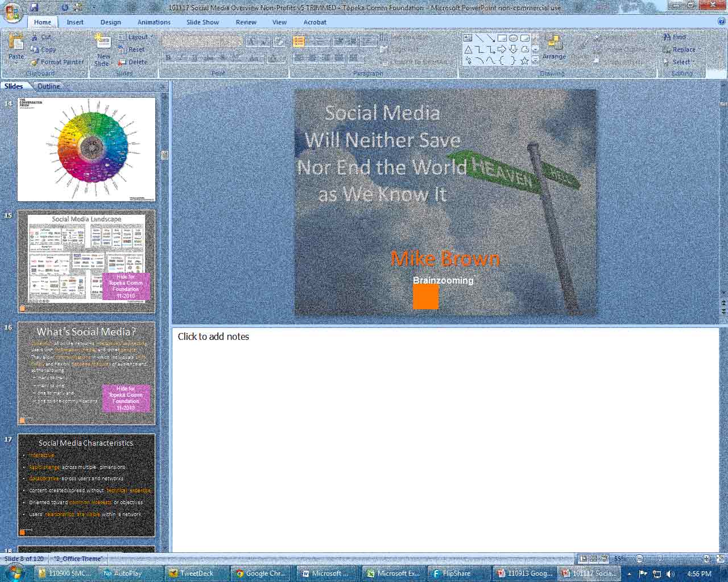Toggle Bold formatting
The height and width of the screenshot is (582, 728).
pos(168,58)
